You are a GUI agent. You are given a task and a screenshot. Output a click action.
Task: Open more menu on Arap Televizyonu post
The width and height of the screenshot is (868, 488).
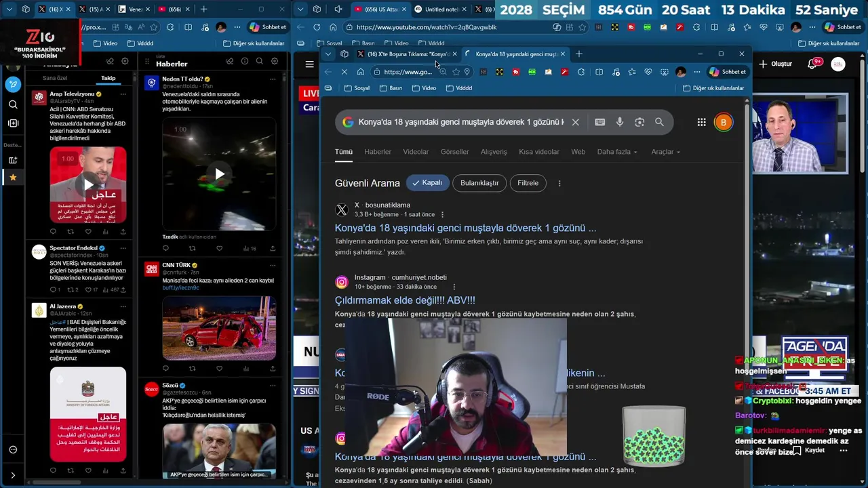(123, 94)
